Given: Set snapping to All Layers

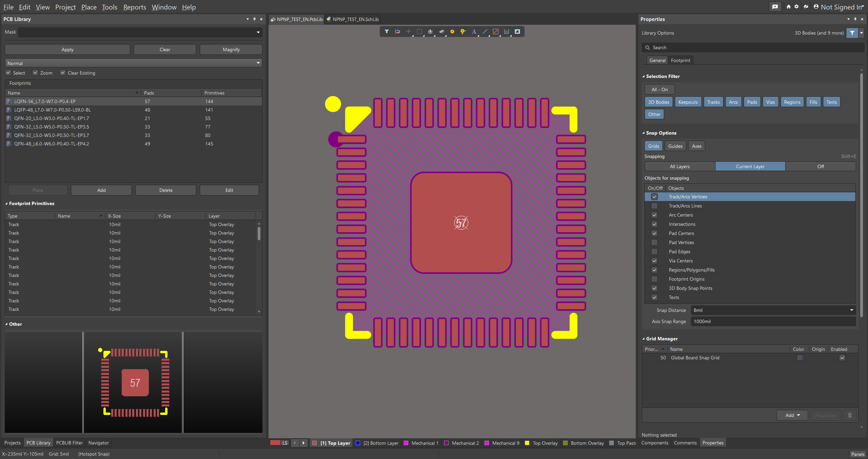Looking at the screenshot, I should 680,166.
